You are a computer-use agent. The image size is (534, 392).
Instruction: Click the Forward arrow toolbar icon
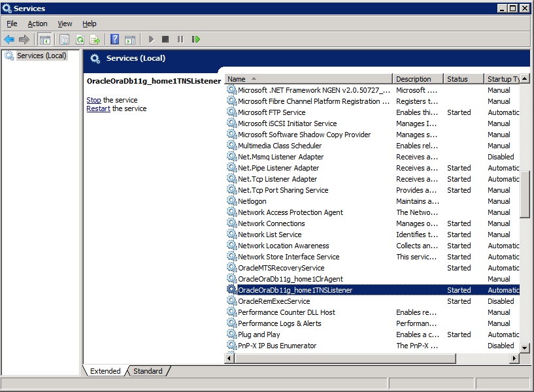point(24,39)
